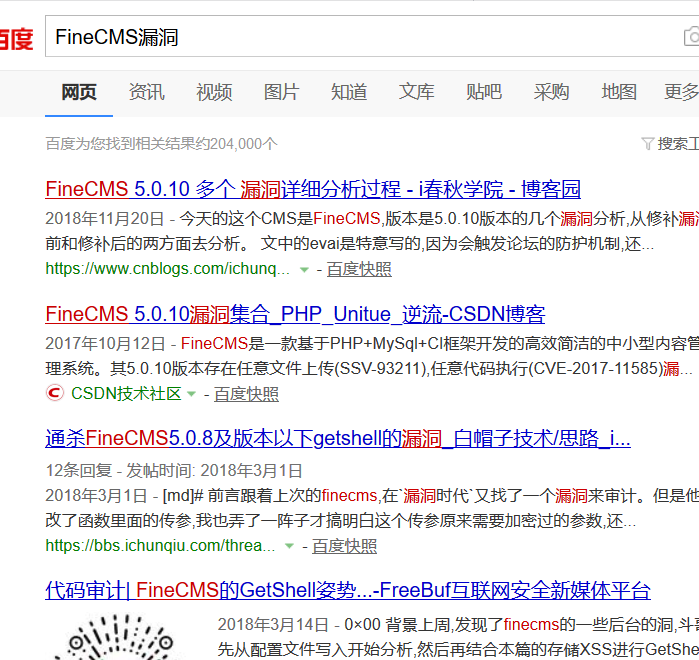Click the Baidu logo
Viewport: 699px width, 660px height.
tap(16, 39)
